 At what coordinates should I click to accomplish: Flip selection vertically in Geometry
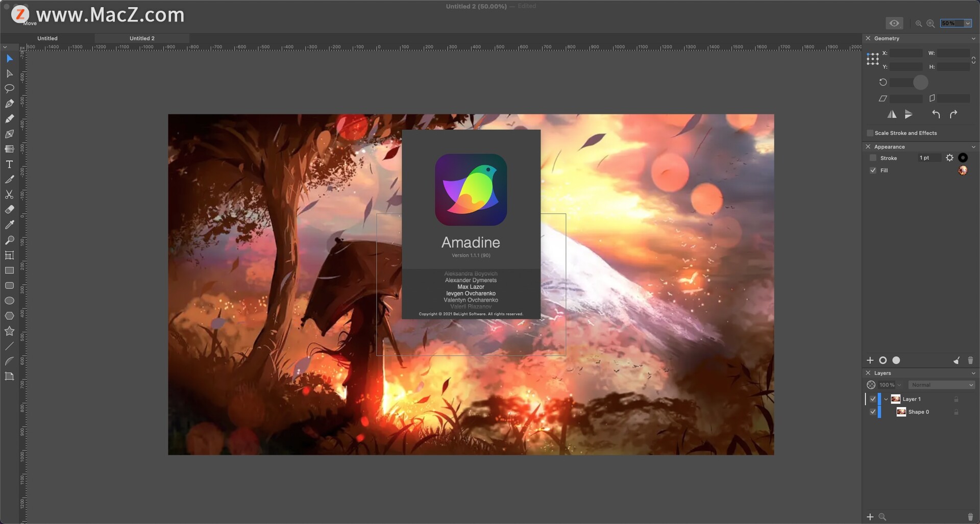pos(909,114)
